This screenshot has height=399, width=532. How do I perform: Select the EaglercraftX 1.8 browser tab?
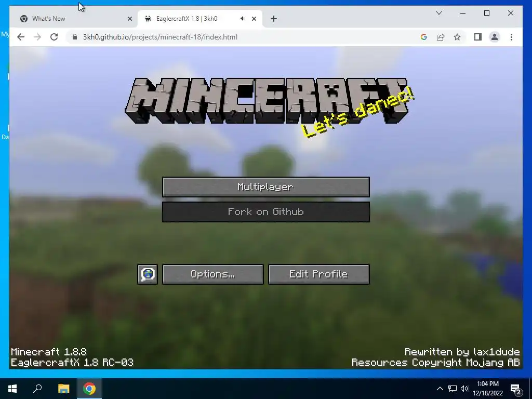click(x=200, y=19)
